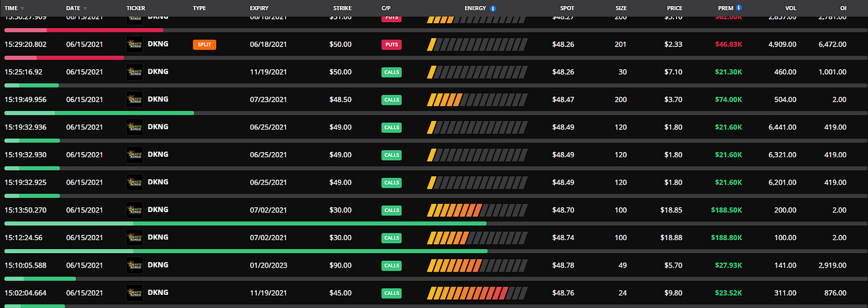This screenshot has height=308, width=868.
Task: Click the $74.00K premium value
Action: click(x=729, y=99)
